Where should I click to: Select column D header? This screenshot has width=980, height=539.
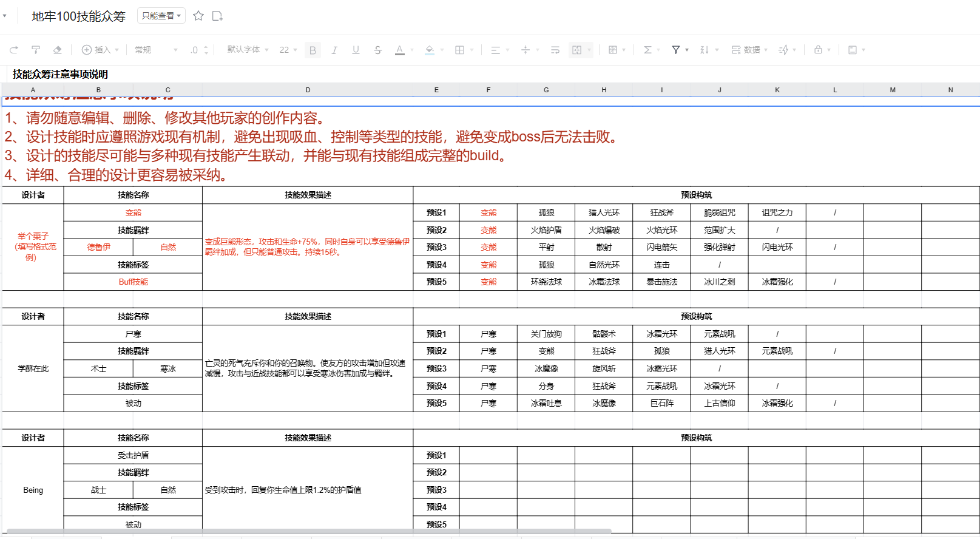click(x=308, y=90)
